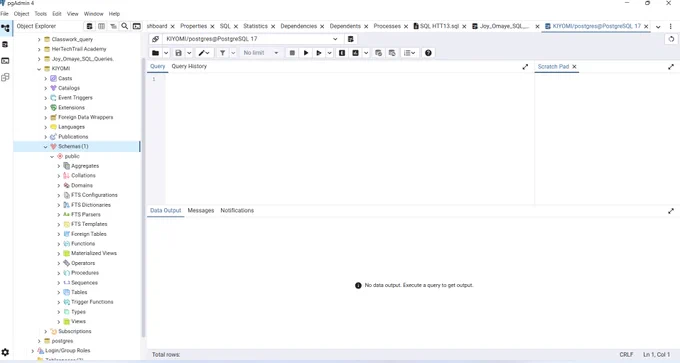
Task: Open the settings gear icon
Action: (5, 352)
